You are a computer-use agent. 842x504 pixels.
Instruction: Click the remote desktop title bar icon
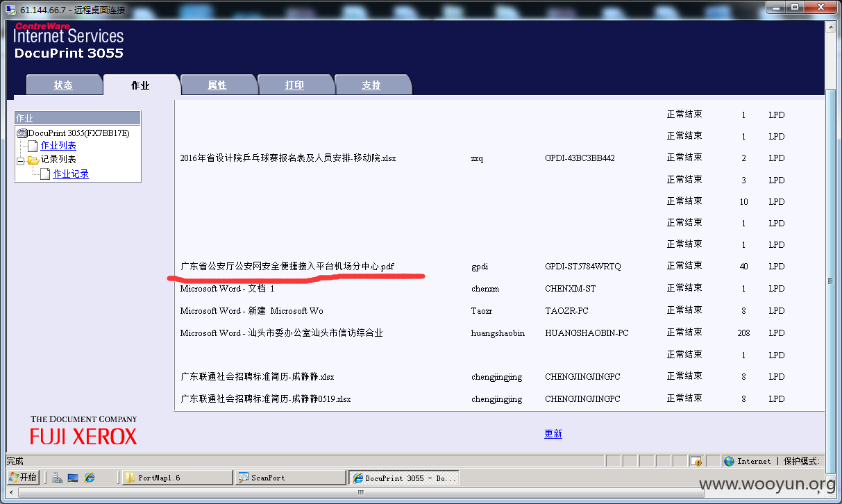click(10, 9)
